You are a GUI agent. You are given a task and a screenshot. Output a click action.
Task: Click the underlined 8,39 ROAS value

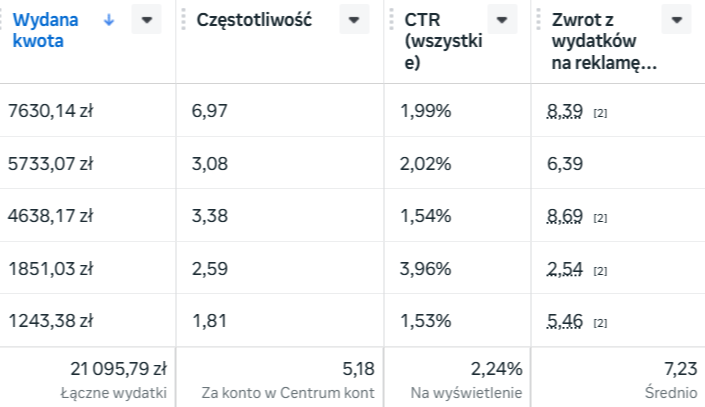[567, 111]
